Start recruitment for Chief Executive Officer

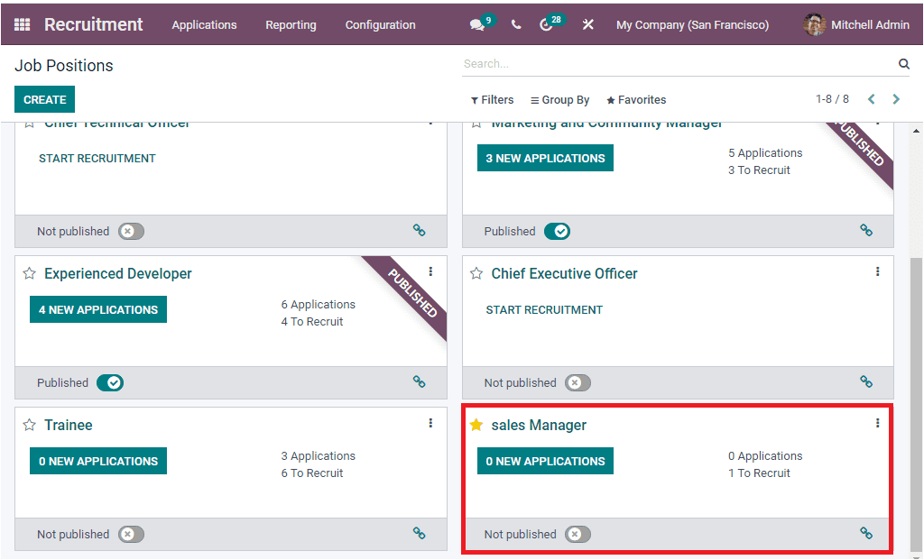(544, 309)
